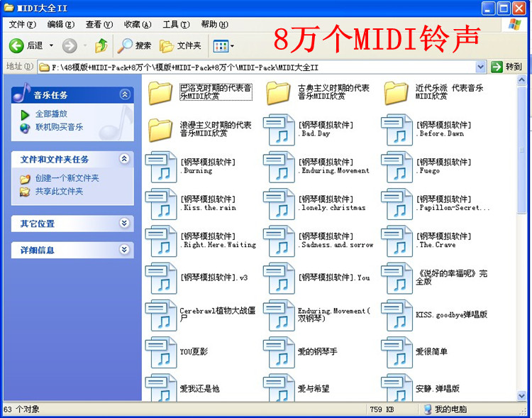Select the Burning MIDI file icon
This screenshot has width=532, height=418.
[x=161, y=167]
